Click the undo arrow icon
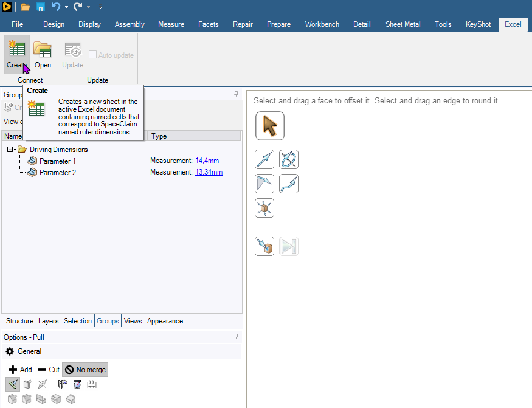Image resolution: width=532 pixels, height=408 pixels. point(56,7)
